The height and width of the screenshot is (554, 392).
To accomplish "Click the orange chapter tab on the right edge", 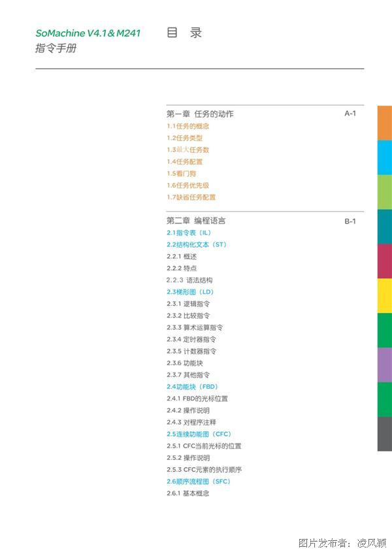I will coord(385,123).
